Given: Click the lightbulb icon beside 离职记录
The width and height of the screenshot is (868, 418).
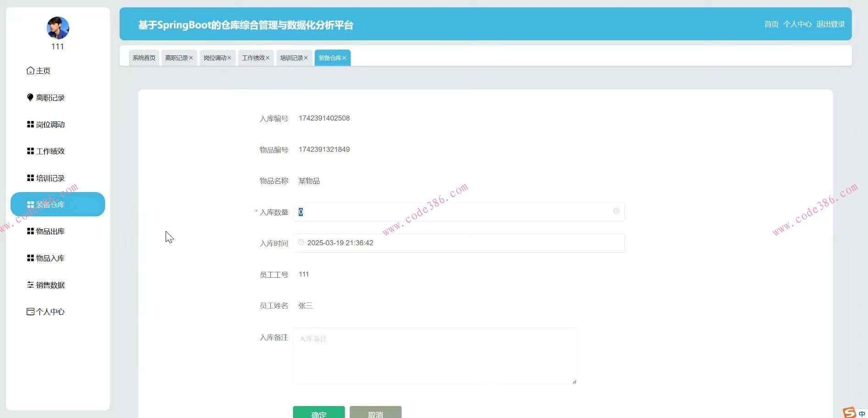Looking at the screenshot, I should coord(30,97).
